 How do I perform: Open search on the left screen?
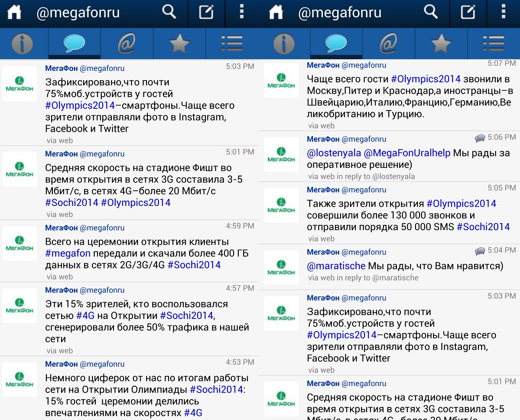[x=169, y=12]
